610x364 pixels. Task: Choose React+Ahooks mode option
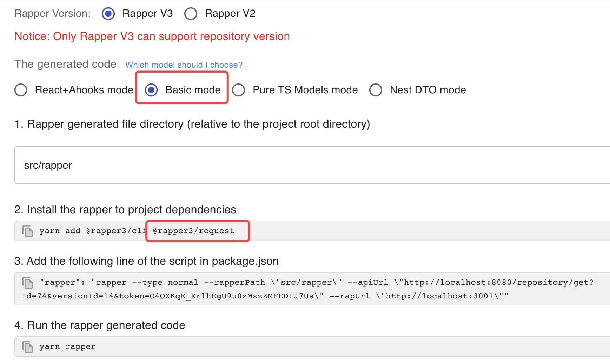pyautogui.click(x=21, y=90)
